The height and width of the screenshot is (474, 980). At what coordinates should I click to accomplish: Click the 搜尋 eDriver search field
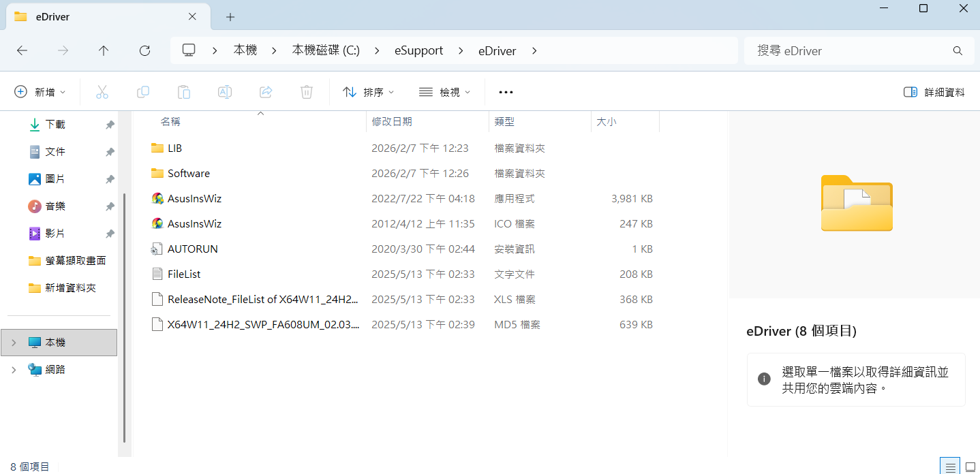coord(852,50)
